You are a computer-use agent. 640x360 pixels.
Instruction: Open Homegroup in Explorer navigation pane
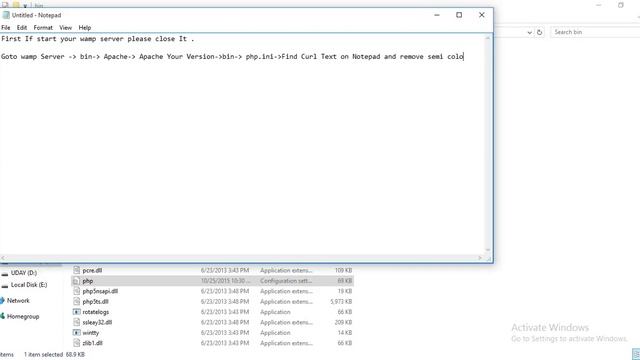[23, 316]
